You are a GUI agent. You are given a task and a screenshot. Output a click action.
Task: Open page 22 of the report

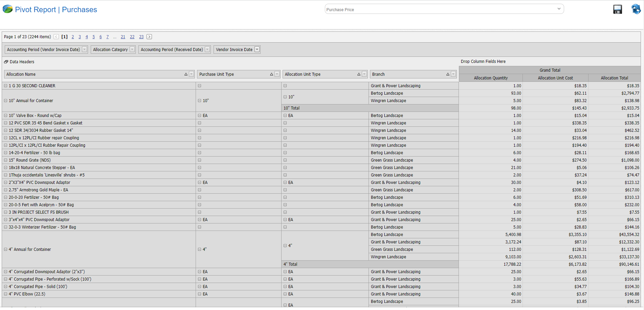[x=132, y=37]
